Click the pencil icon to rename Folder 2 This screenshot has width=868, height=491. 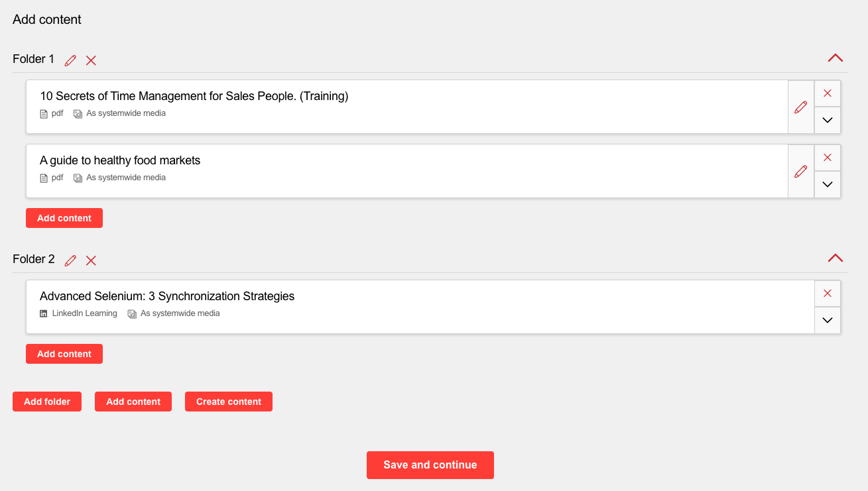70,260
